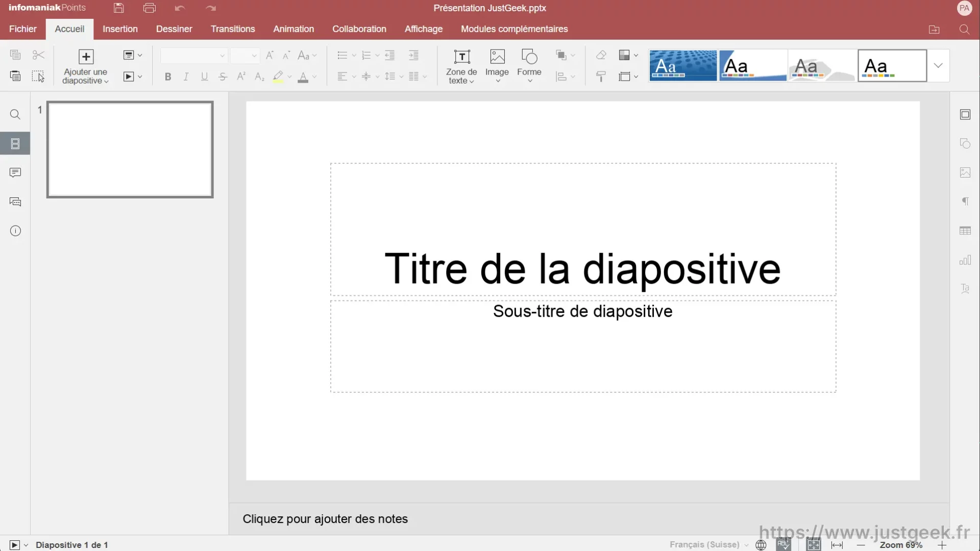Redo the last action
Image resolution: width=980 pixels, height=551 pixels.
pyautogui.click(x=211, y=8)
